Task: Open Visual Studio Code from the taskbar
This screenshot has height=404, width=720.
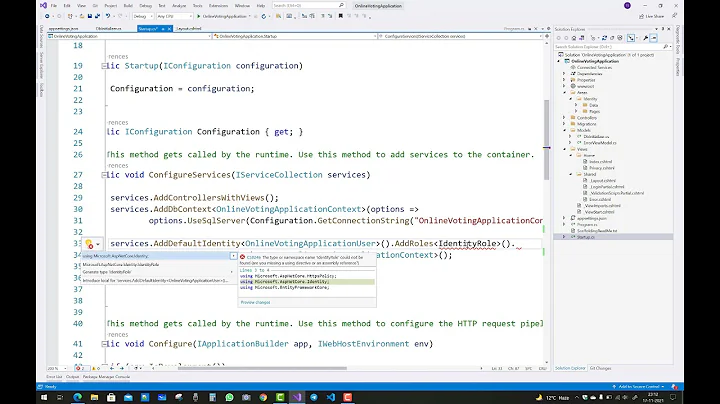Action: [x=331, y=397]
